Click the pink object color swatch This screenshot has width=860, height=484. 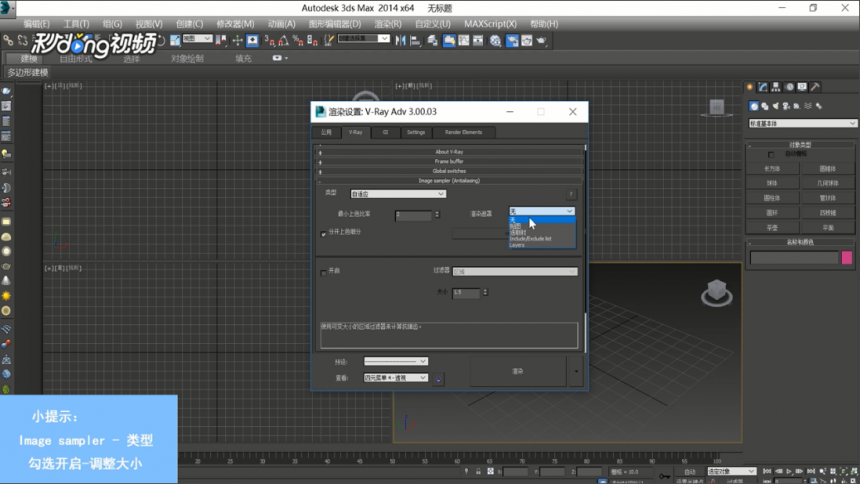[x=847, y=257]
